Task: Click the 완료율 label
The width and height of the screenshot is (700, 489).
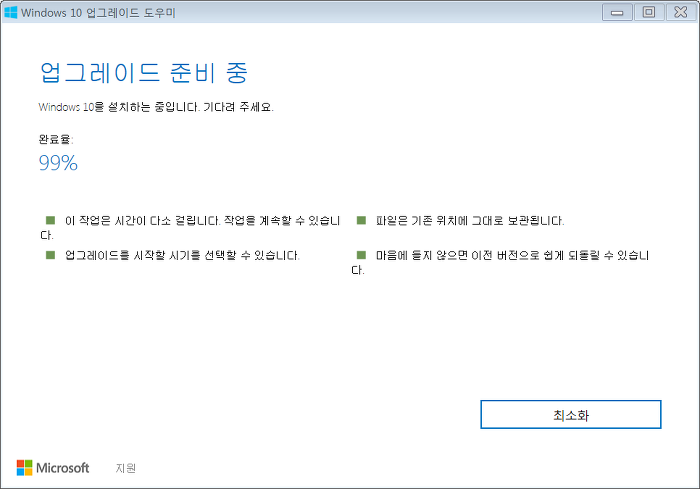Action: 56,139
